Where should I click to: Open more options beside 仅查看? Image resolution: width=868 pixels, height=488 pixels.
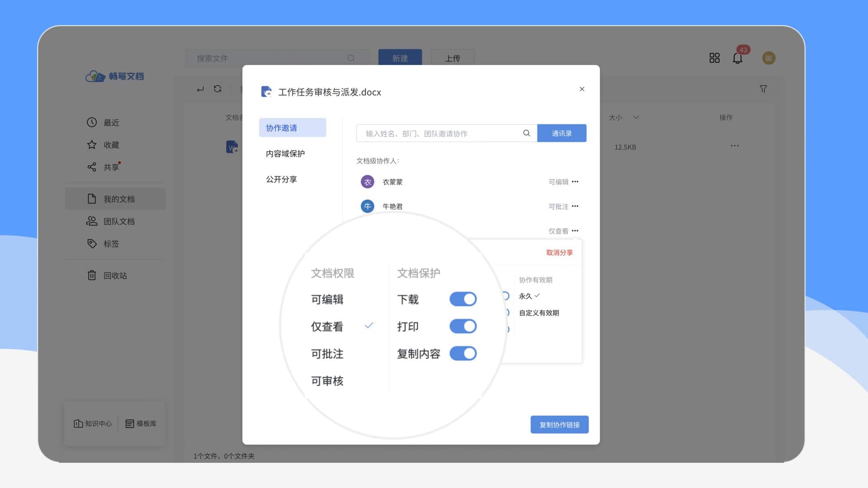tap(575, 230)
